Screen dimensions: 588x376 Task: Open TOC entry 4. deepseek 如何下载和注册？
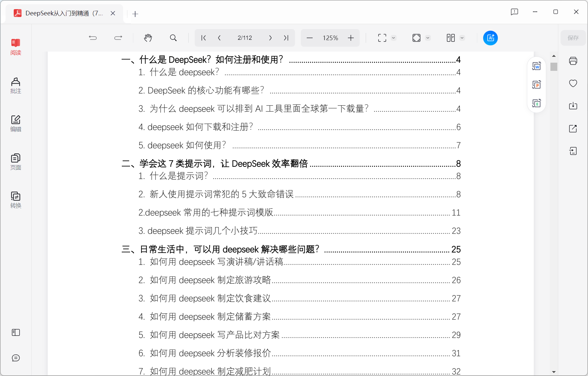click(x=300, y=127)
